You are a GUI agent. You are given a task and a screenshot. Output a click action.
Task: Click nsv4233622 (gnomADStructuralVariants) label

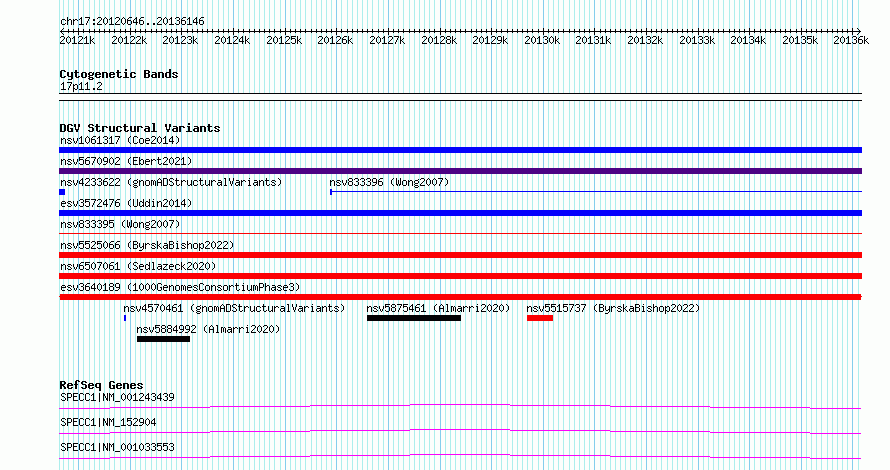171,182
